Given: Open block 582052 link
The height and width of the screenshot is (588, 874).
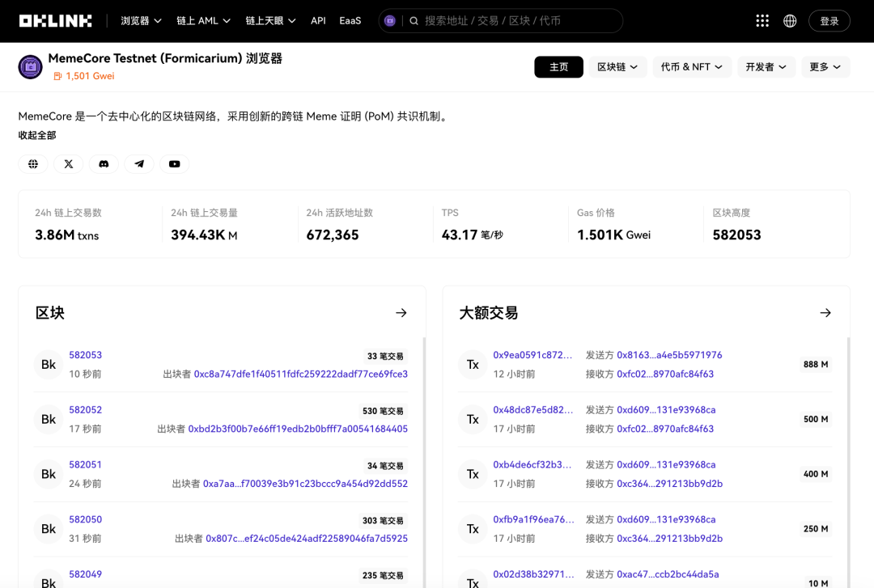Looking at the screenshot, I should [x=85, y=409].
